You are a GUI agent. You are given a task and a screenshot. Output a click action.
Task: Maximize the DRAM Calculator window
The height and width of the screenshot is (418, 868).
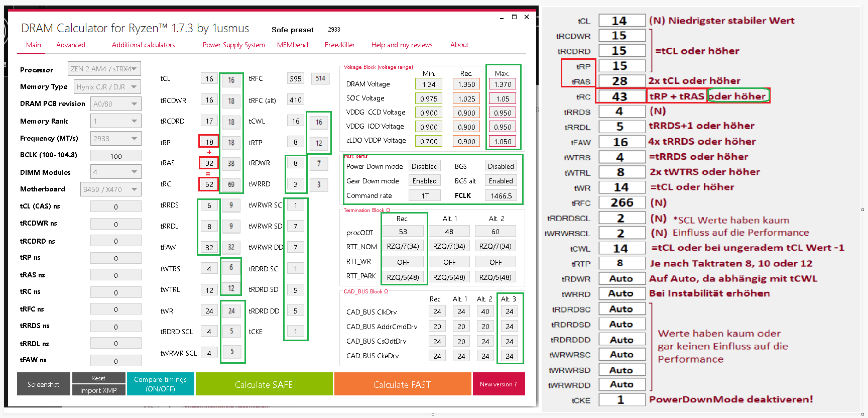coord(514,17)
